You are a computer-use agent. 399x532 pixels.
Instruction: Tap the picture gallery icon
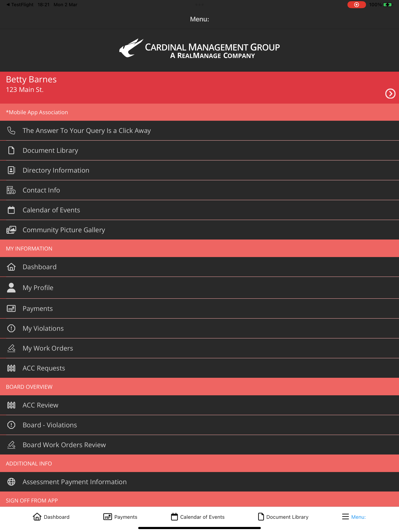[11, 230]
